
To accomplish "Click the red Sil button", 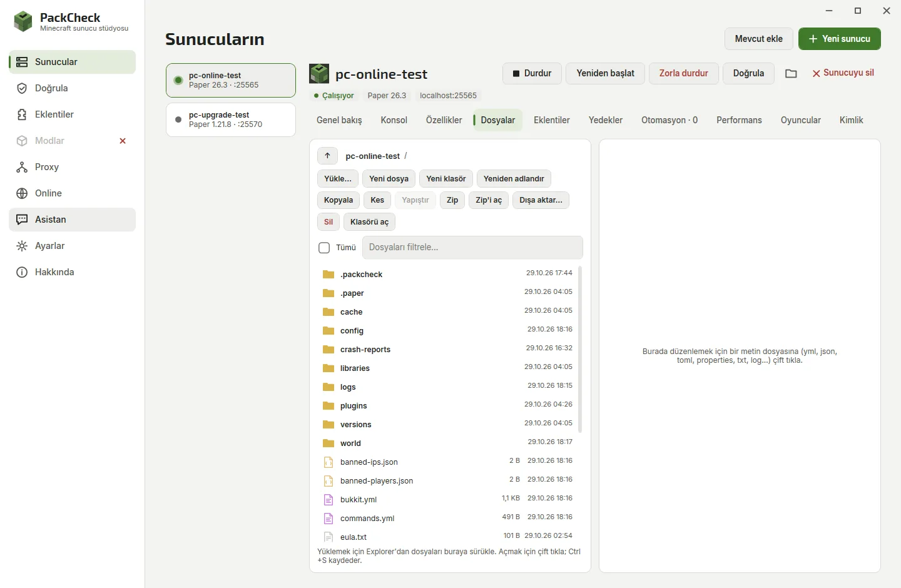I will (x=328, y=222).
